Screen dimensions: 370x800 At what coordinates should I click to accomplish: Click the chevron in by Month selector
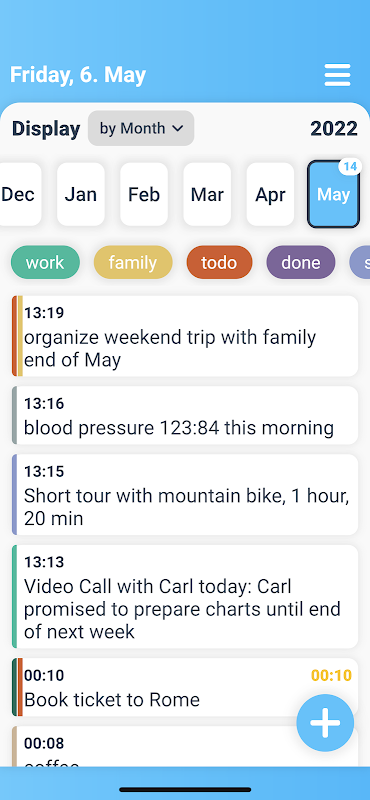click(178, 129)
